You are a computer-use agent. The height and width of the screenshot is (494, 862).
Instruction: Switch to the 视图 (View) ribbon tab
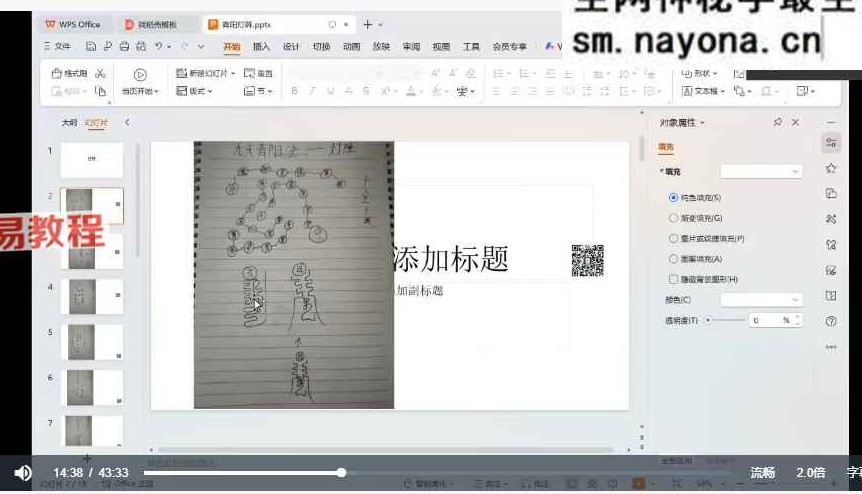[x=441, y=47]
